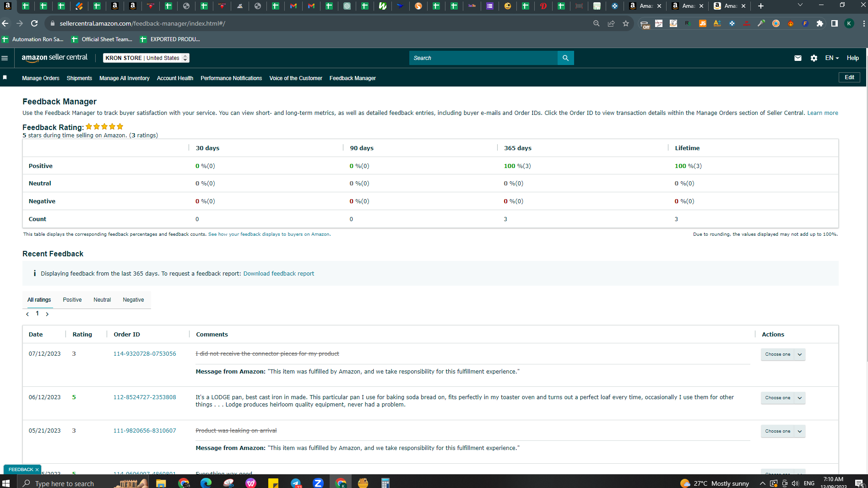Toggle the browser side panel
Screen dimensions: 868x488
point(834,23)
